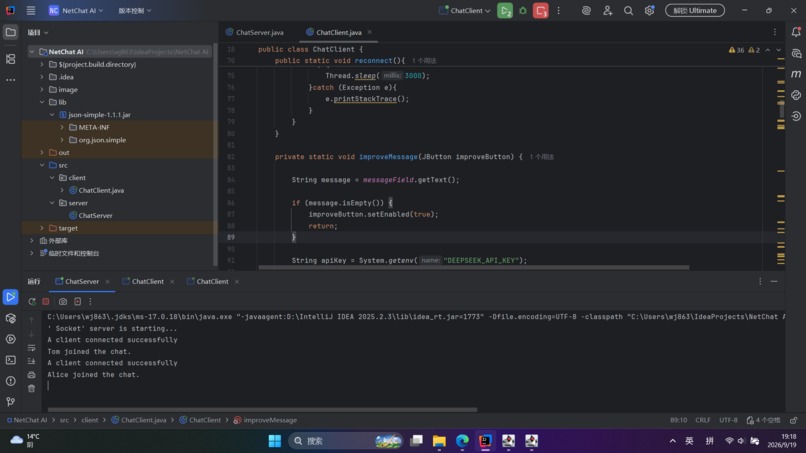Open Code With Me user icon
This screenshot has height=453, width=806.
click(x=608, y=10)
